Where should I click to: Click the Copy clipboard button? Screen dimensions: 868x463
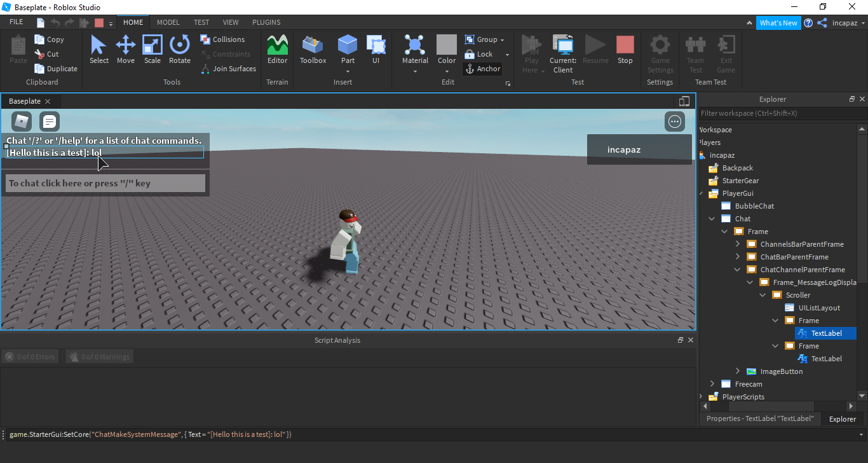point(50,39)
